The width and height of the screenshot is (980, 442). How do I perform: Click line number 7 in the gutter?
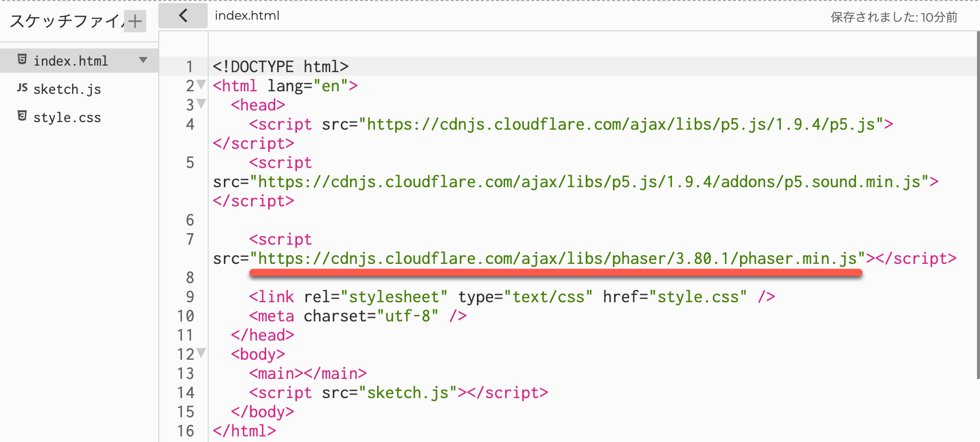pos(190,239)
